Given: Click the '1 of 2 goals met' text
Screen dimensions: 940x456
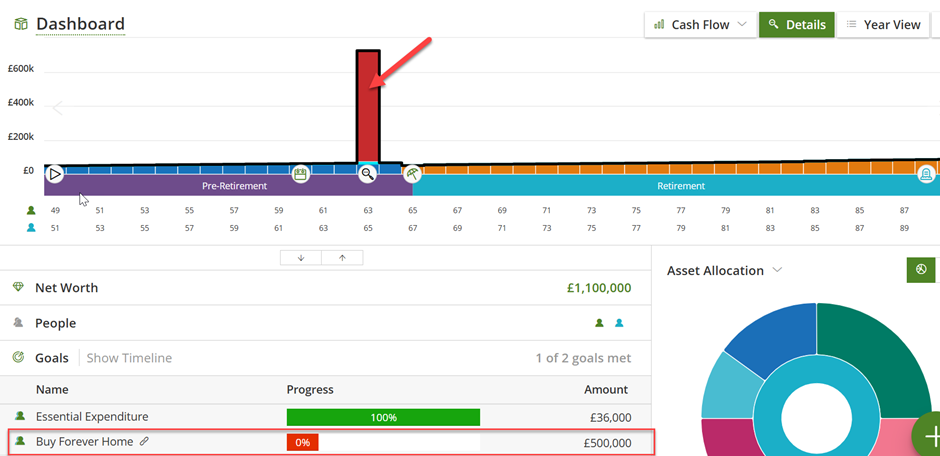Looking at the screenshot, I should [583, 358].
